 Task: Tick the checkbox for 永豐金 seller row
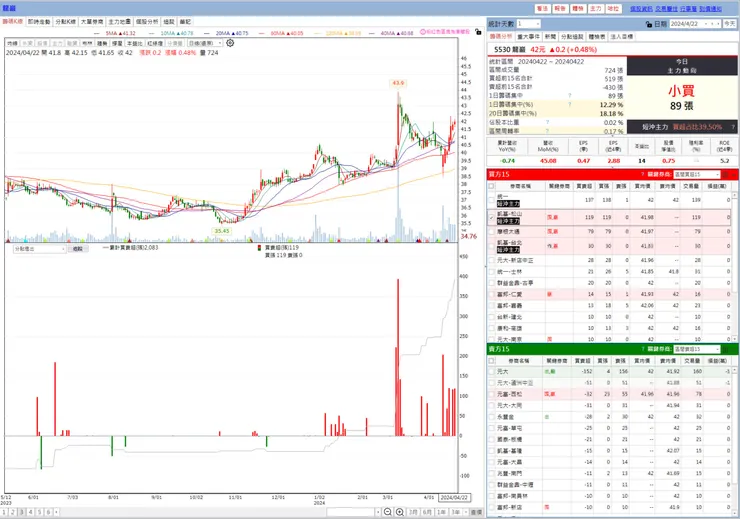492,417
